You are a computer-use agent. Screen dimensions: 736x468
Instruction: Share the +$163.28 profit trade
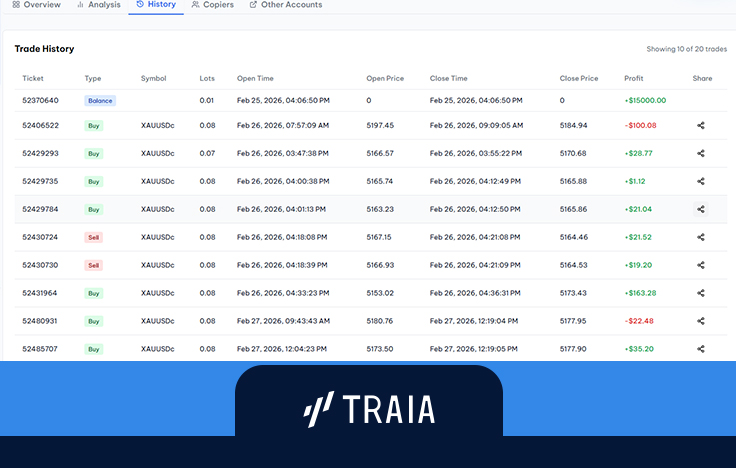point(701,293)
